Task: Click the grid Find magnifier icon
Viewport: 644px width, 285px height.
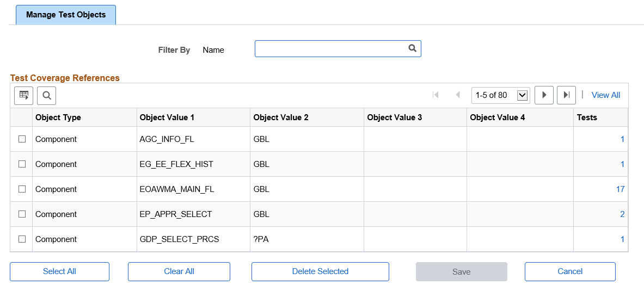Action: (x=47, y=96)
